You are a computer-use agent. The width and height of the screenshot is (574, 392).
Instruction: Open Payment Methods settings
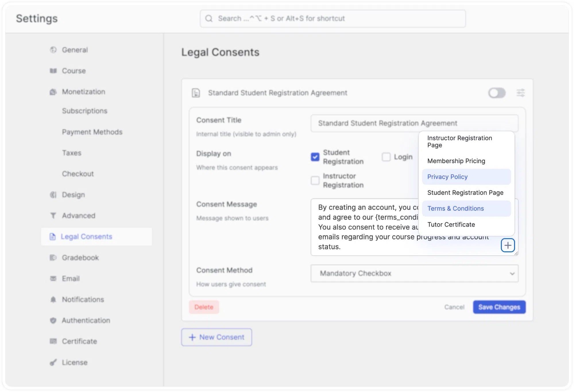pos(92,132)
